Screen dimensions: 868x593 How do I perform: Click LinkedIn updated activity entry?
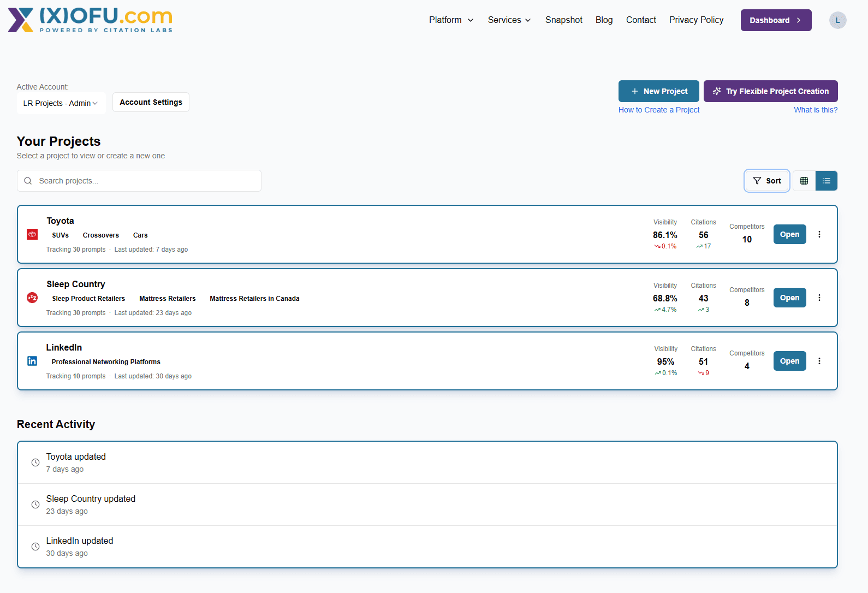coord(427,547)
